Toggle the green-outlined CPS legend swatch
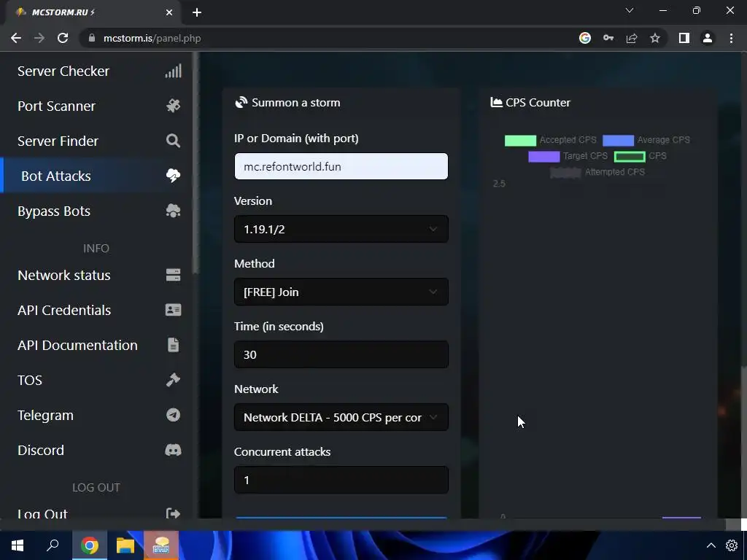Viewport: 747px width, 560px height. pyautogui.click(x=630, y=156)
